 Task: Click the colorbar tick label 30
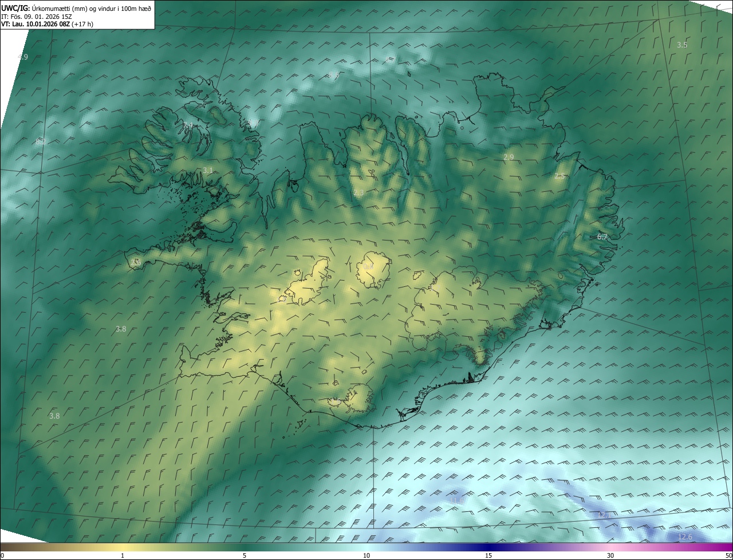[610, 555]
